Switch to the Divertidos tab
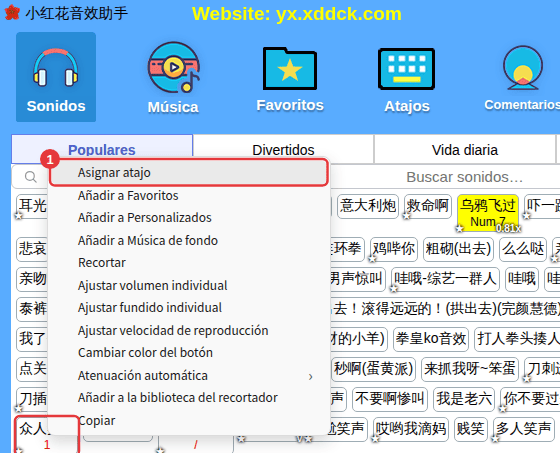The image size is (560, 453). (x=283, y=150)
